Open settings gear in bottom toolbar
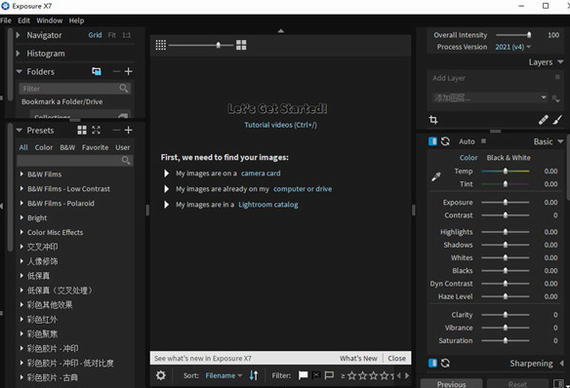Image resolution: width=570 pixels, height=388 pixels. click(161, 375)
